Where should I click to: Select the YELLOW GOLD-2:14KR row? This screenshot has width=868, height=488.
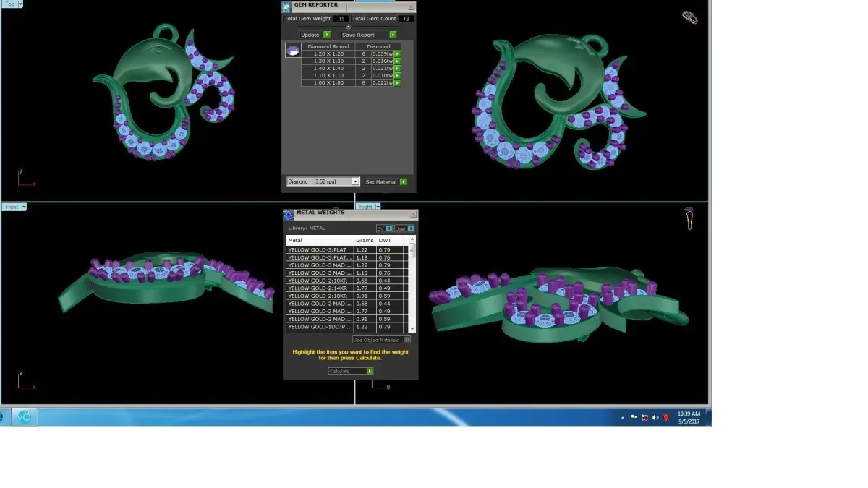(x=346, y=288)
